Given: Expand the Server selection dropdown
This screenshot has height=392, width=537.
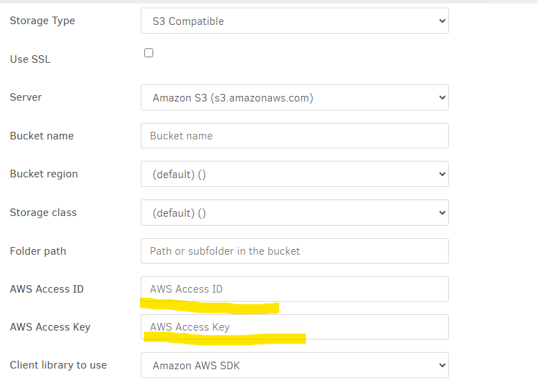Looking at the screenshot, I should 294,98.
